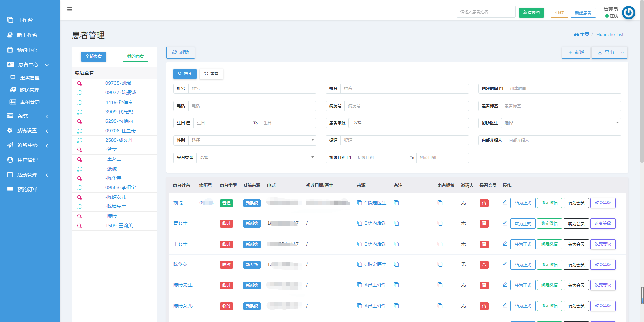The image size is (644, 322).
Task: Expand the 诊所中心 sidebar section
Action: [x=28, y=145]
